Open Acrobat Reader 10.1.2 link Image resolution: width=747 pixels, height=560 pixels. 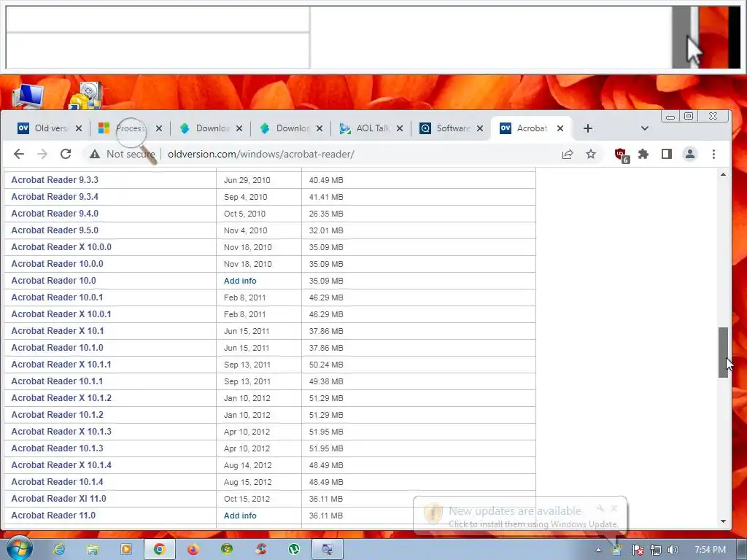pyautogui.click(x=57, y=414)
